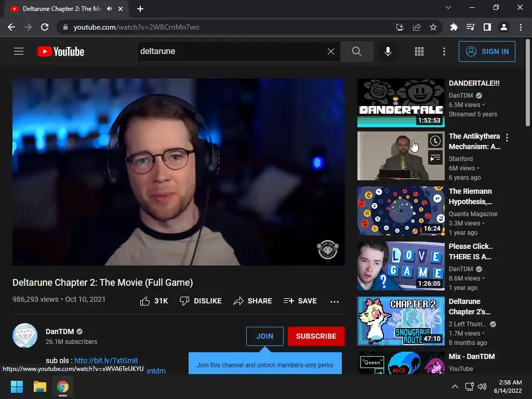Viewport: 532px width, 399px height.
Task: Click Deltarune Chapter 2's... video title
Action: [470, 307]
